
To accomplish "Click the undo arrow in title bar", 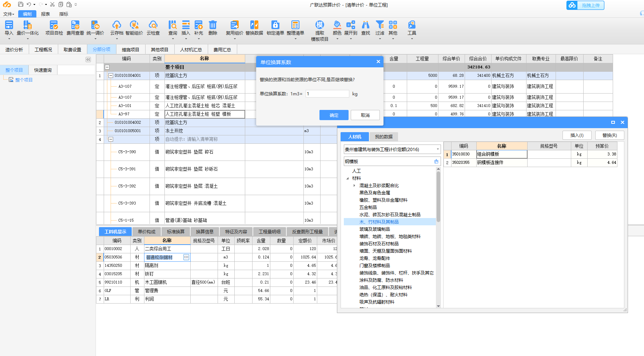I will tap(29, 4).
